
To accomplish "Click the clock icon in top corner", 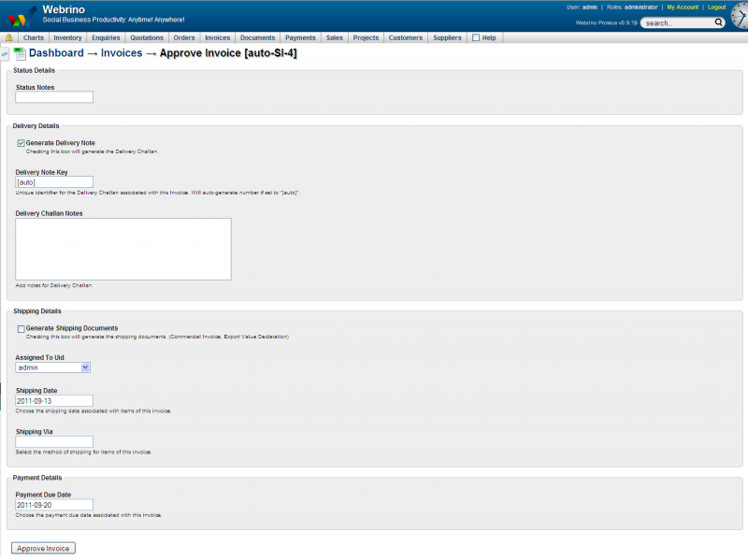I will click(x=739, y=14).
